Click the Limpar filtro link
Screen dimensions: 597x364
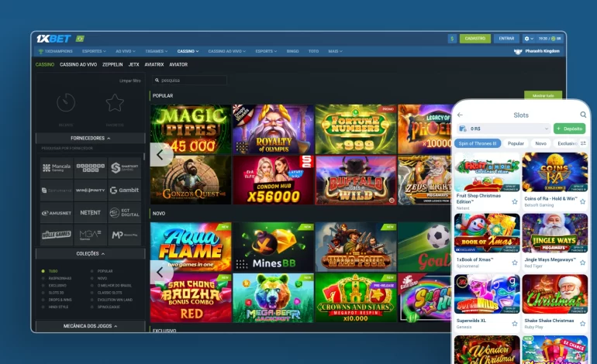(129, 81)
